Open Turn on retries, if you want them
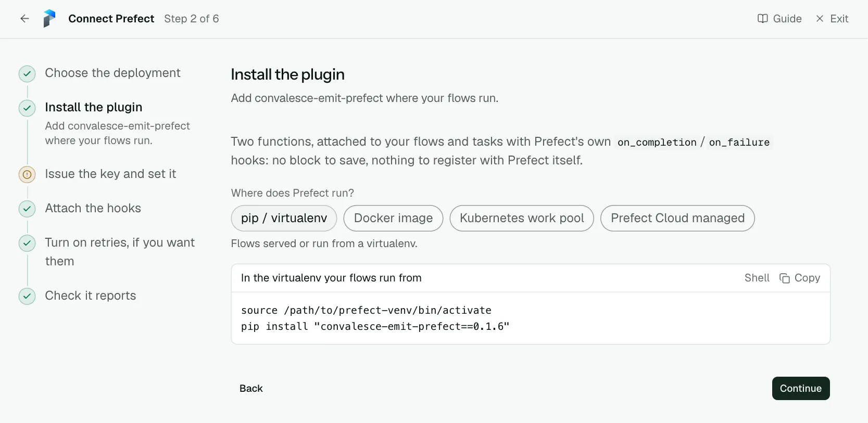The image size is (868, 423). click(120, 252)
